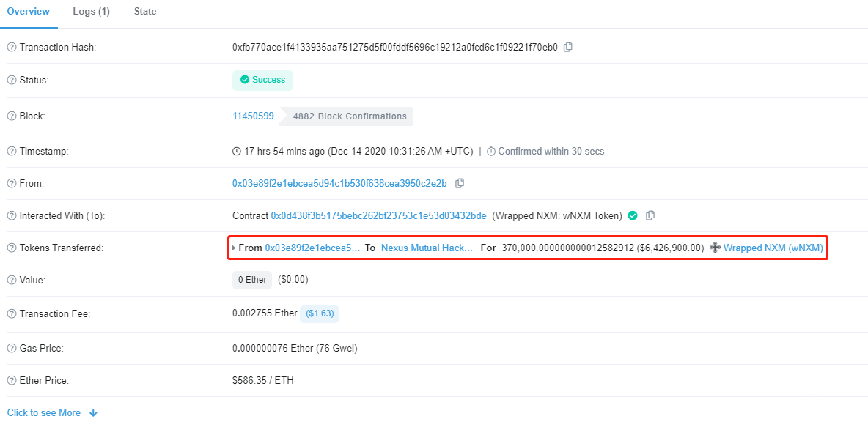The image size is (868, 427).
Task: Click the help icon beside Status
Action: coord(12,80)
